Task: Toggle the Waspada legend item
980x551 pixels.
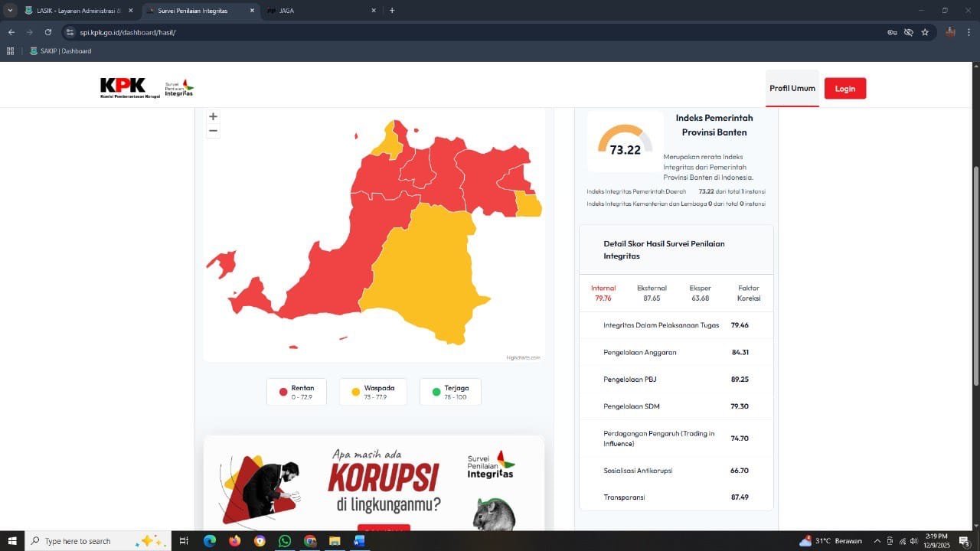Action: [373, 392]
